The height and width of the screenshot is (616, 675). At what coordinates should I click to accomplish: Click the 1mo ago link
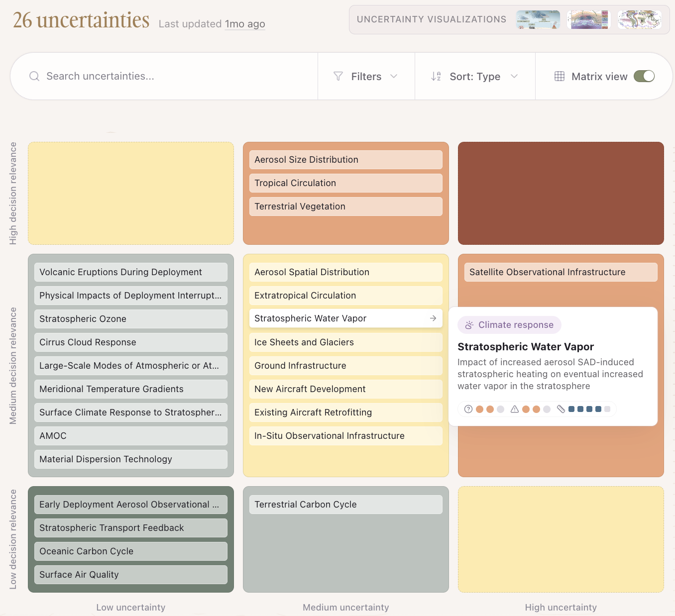pyautogui.click(x=245, y=24)
